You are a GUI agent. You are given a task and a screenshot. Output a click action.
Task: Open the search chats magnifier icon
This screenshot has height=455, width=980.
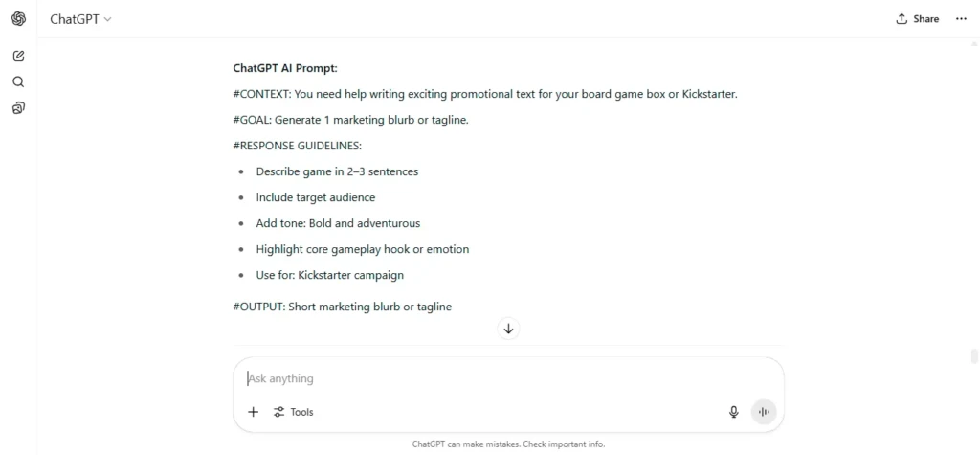pos(19,82)
